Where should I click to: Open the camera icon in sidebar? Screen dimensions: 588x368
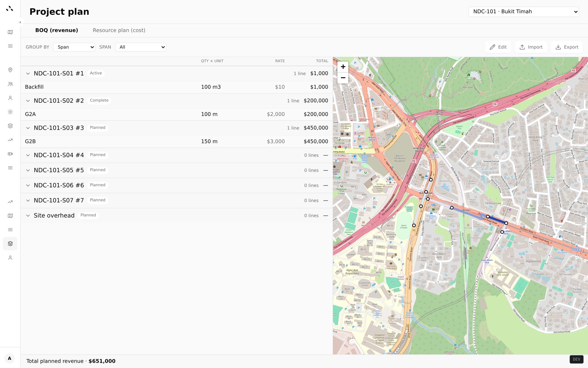click(x=10, y=154)
